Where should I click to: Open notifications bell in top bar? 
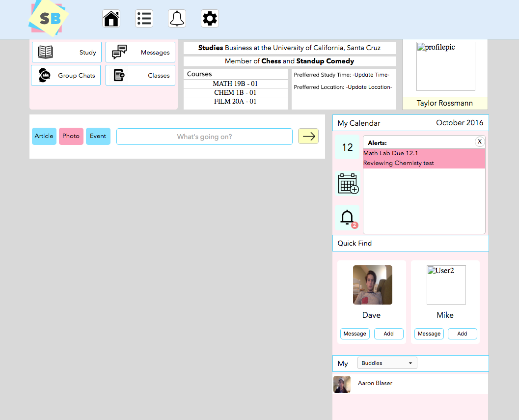pyautogui.click(x=177, y=19)
